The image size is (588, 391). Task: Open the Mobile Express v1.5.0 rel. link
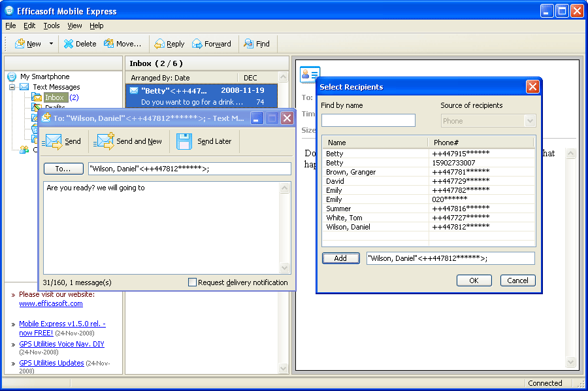(x=62, y=328)
